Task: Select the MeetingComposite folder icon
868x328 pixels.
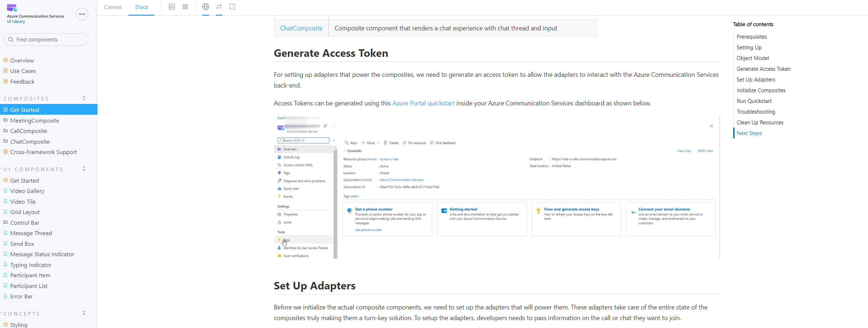Action: point(6,120)
